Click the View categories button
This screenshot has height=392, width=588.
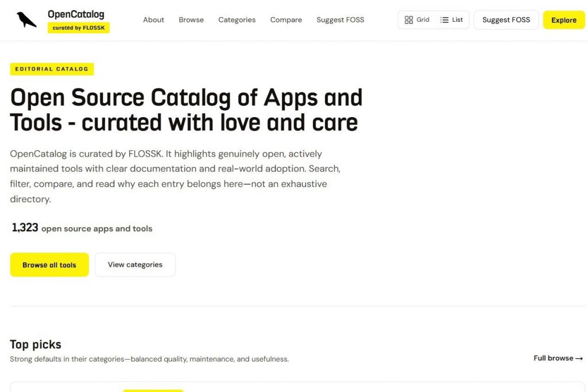coord(135,265)
